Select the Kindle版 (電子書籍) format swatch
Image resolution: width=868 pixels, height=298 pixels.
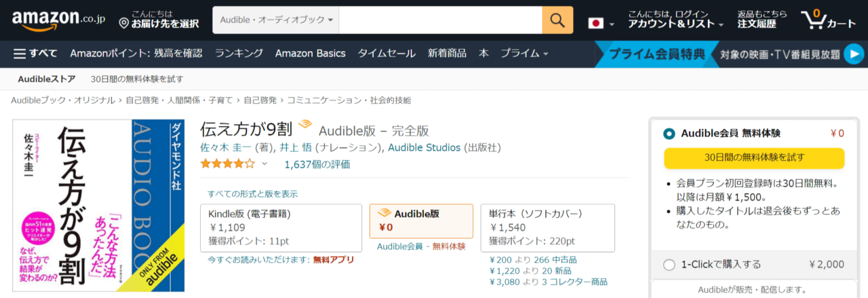click(x=281, y=227)
